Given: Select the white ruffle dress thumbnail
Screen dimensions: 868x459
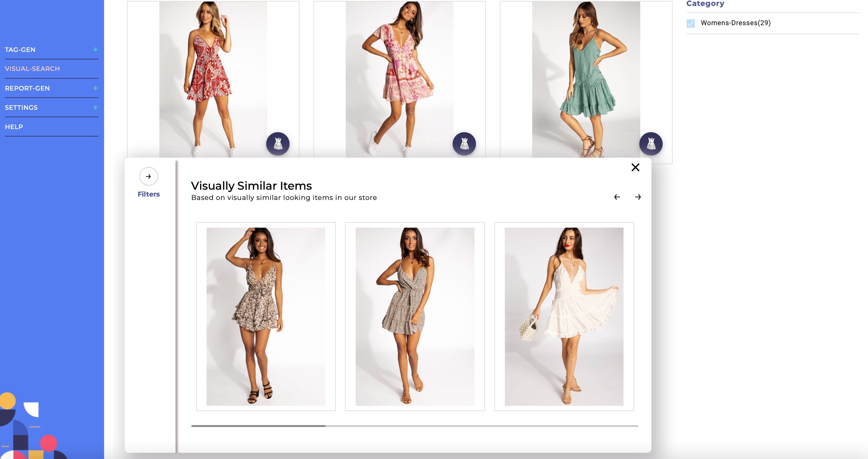Looking at the screenshot, I should click(564, 316).
